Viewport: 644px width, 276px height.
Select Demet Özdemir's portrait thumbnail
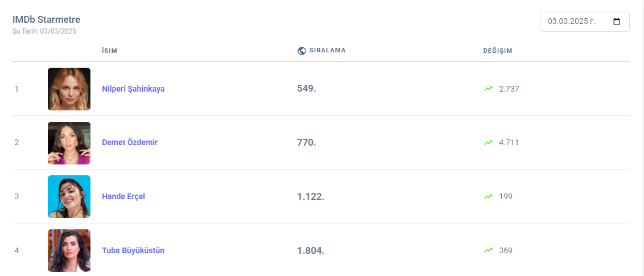coord(69,143)
